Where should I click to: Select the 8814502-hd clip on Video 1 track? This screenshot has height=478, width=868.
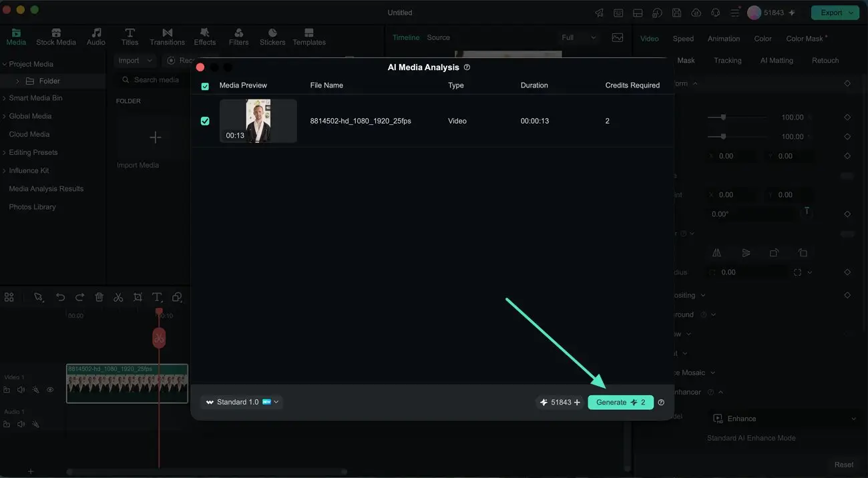click(x=127, y=383)
